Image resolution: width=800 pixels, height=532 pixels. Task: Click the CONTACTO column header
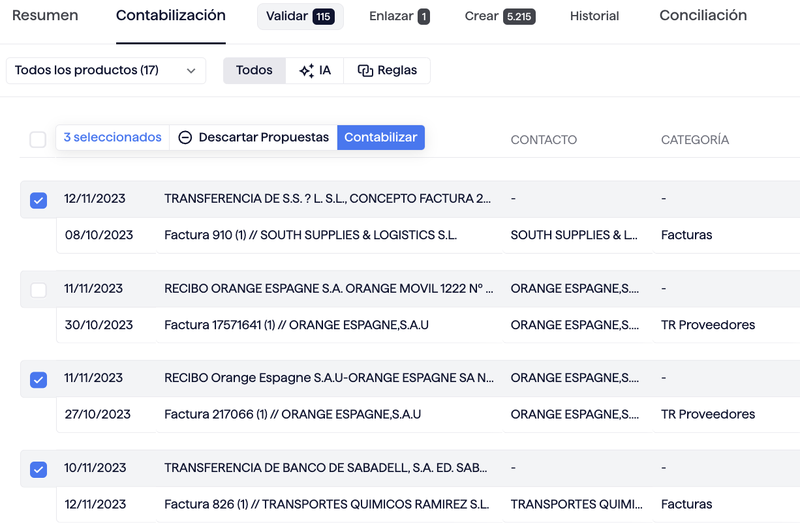(544, 140)
